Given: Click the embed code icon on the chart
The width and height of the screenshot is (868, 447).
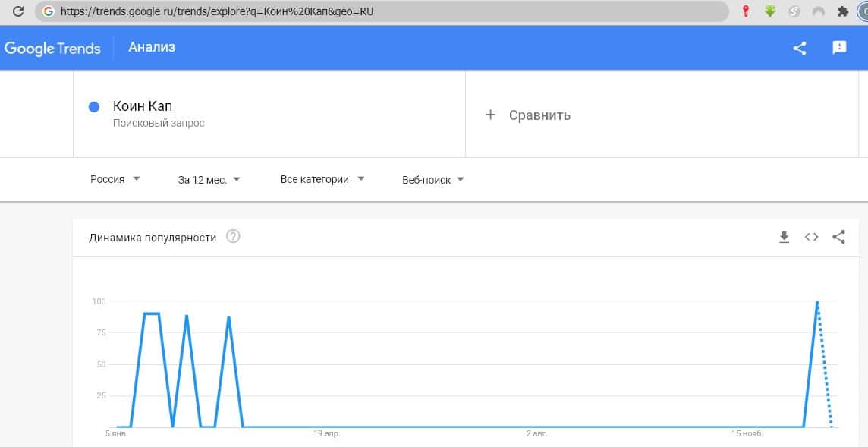Looking at the screenshot, I should [812, 237].
